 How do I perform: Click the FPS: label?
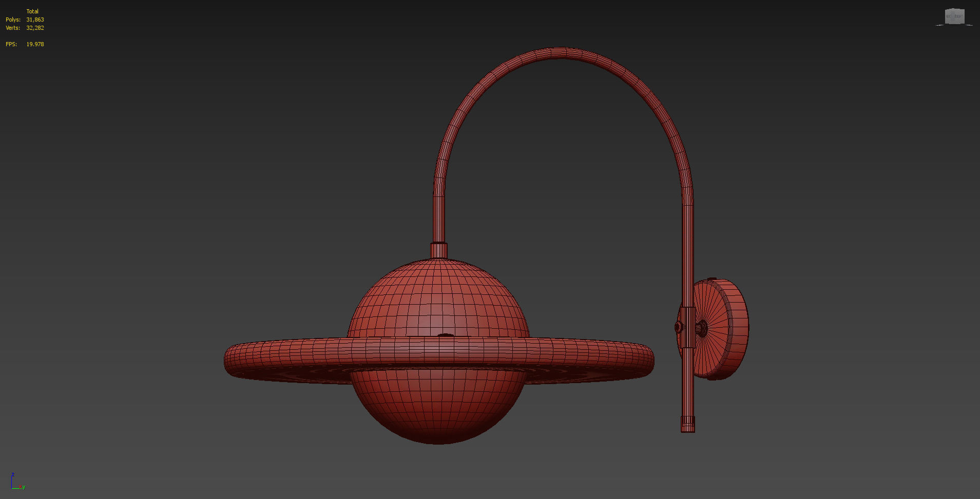point(11,44)
